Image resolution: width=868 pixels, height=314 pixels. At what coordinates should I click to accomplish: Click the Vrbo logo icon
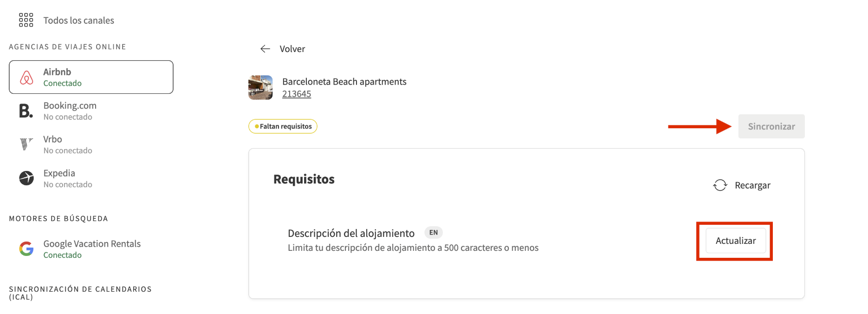[26, 144]
